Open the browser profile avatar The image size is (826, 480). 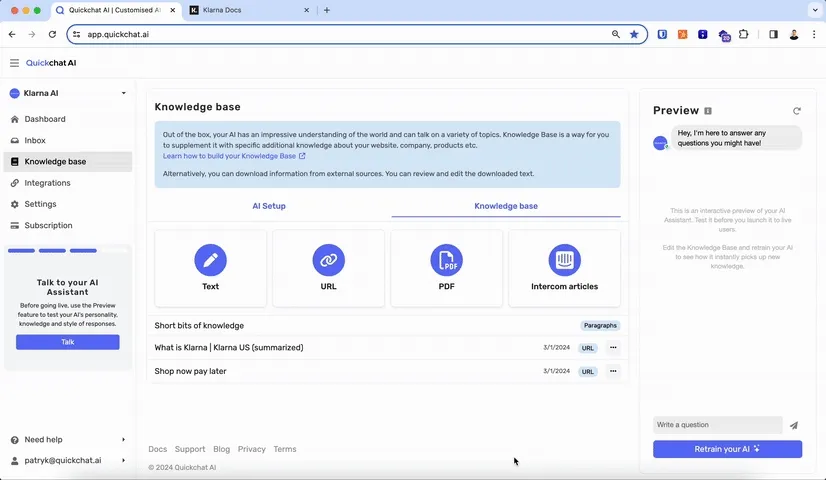tap(794, 34)
